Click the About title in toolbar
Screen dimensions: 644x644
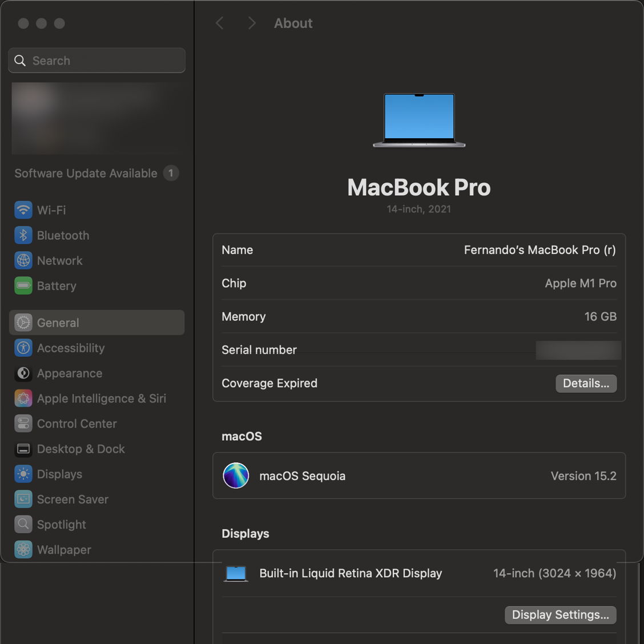click(293, 23)
